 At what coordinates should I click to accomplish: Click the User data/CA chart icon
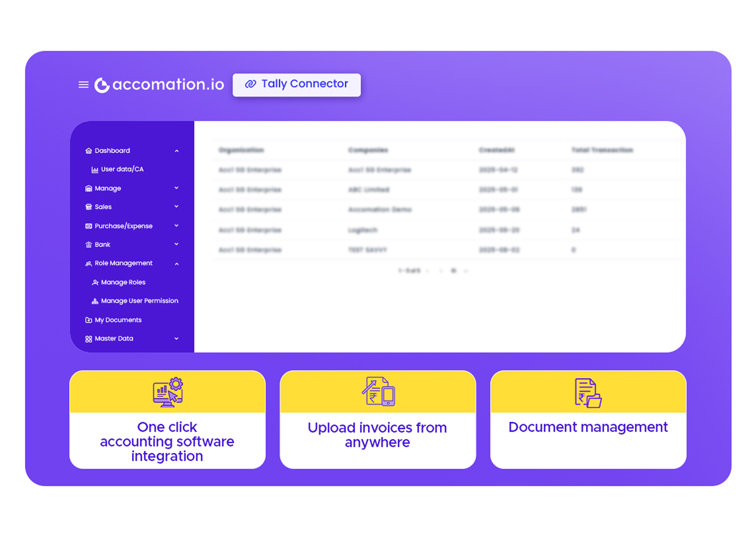[95, 170]
